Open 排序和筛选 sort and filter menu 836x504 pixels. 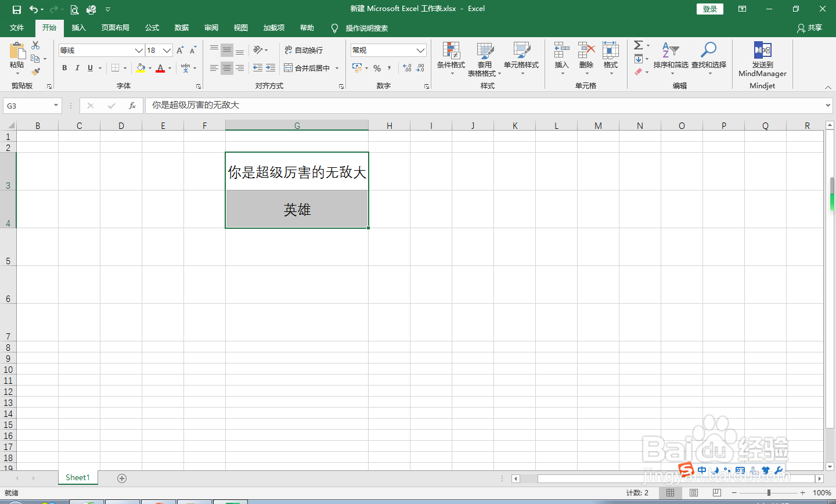click(671, 59)
